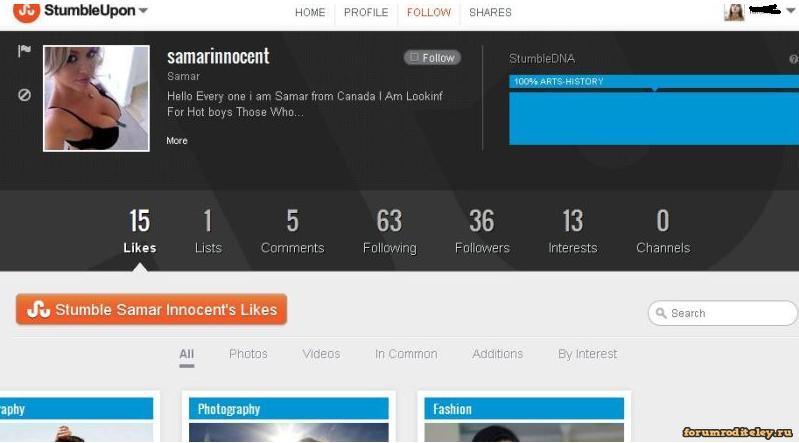The width and height of the screenshot is (799, 443).
Task: Focus the Search input field
Action: pyautogui.click(x=723, y=313)
